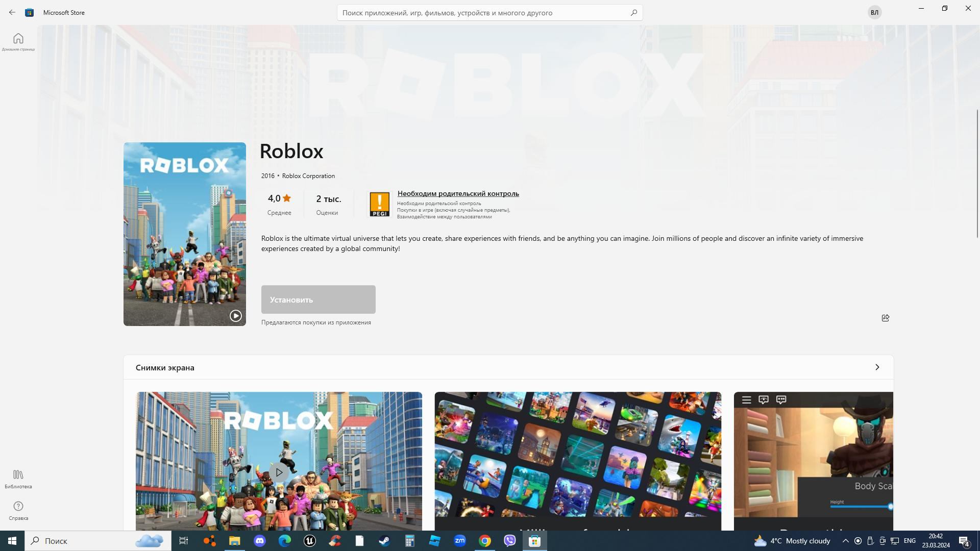Open Task View on the taskbar

184,541
